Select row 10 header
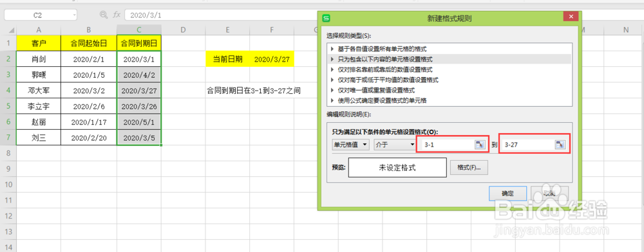 (8, 184)
